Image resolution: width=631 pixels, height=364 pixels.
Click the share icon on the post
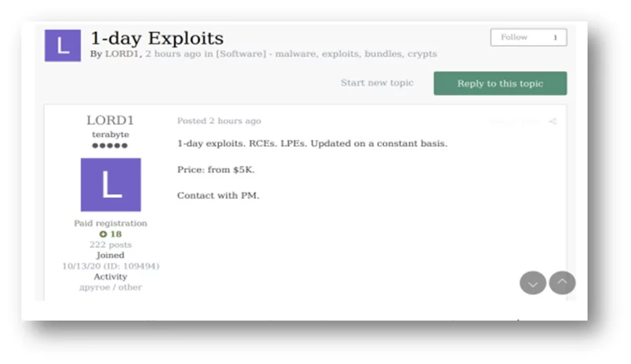[552, 122]
